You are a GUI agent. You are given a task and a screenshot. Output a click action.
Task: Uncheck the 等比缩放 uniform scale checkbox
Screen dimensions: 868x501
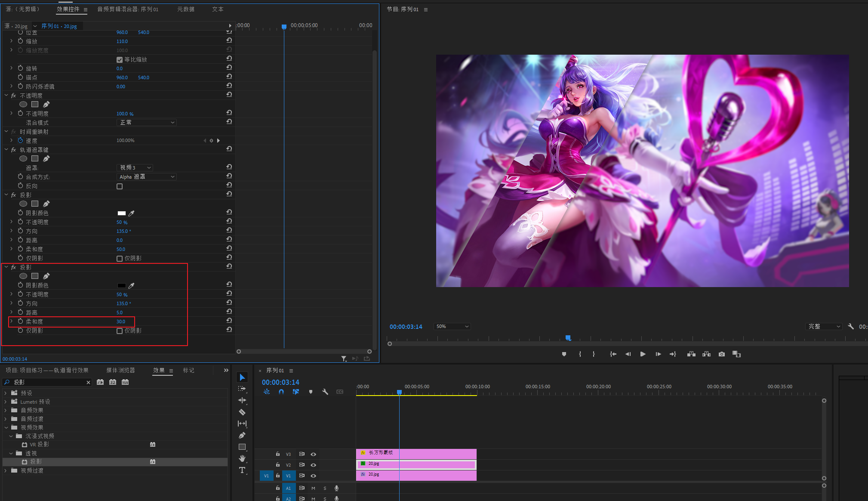pos(120,60)
